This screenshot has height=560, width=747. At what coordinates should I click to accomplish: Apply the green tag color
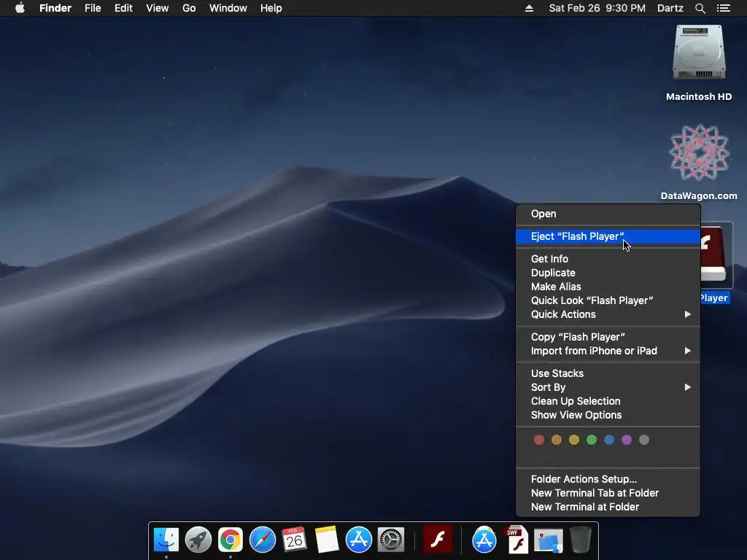pos(592,440)
